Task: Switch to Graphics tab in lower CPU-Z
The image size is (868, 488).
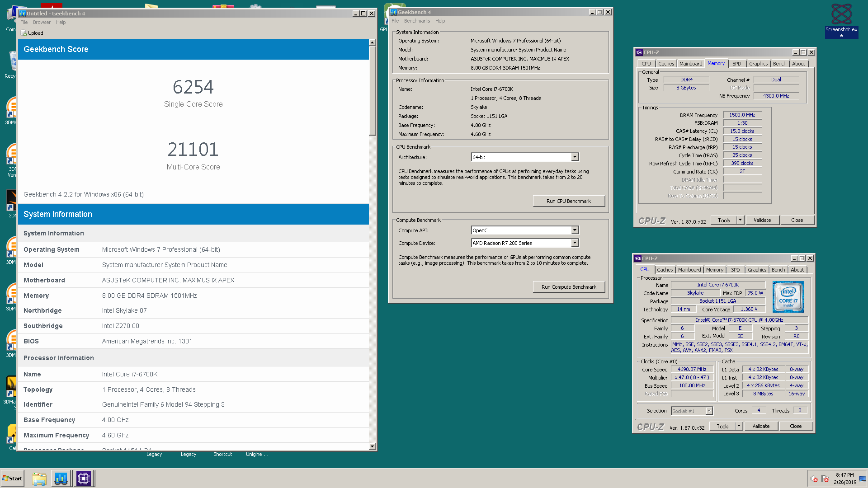Action: (757, 270)
